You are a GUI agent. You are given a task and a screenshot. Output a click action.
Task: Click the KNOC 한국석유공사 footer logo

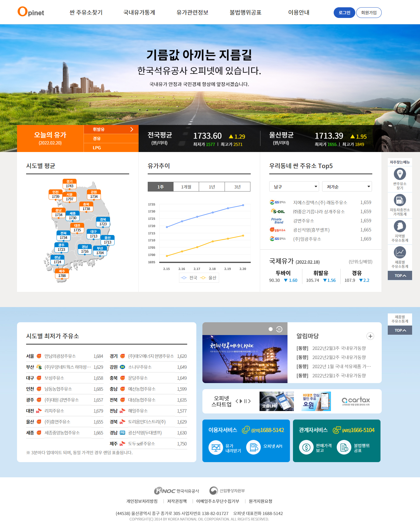click(x=177, y=491)
